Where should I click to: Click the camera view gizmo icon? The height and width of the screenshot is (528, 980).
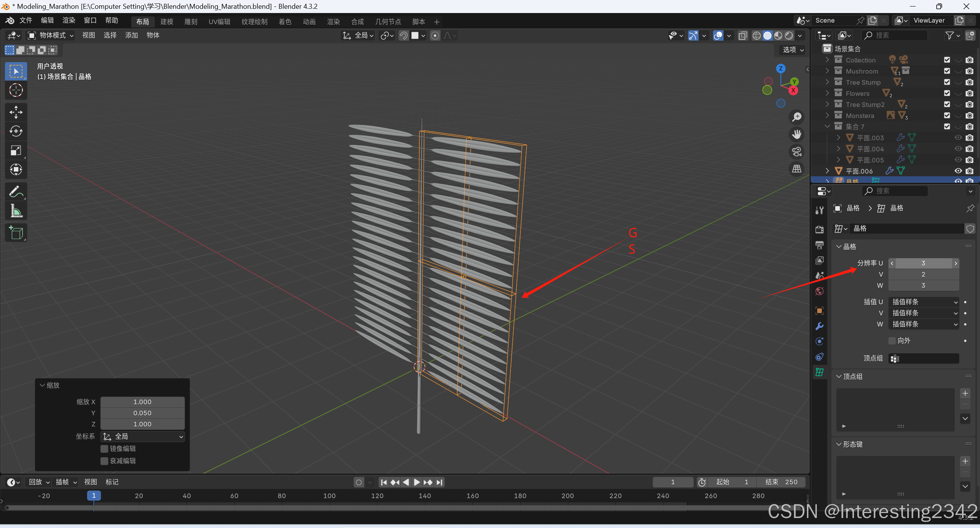[797, 152]
